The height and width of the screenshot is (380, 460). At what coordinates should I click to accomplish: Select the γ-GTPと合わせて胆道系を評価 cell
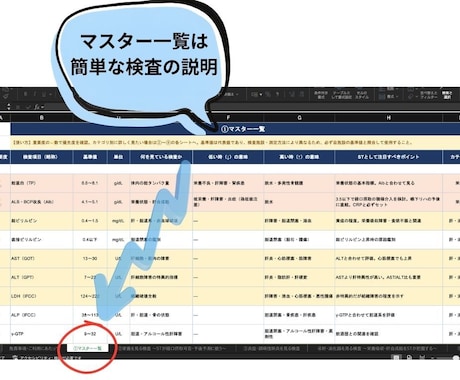coord(388,315)
